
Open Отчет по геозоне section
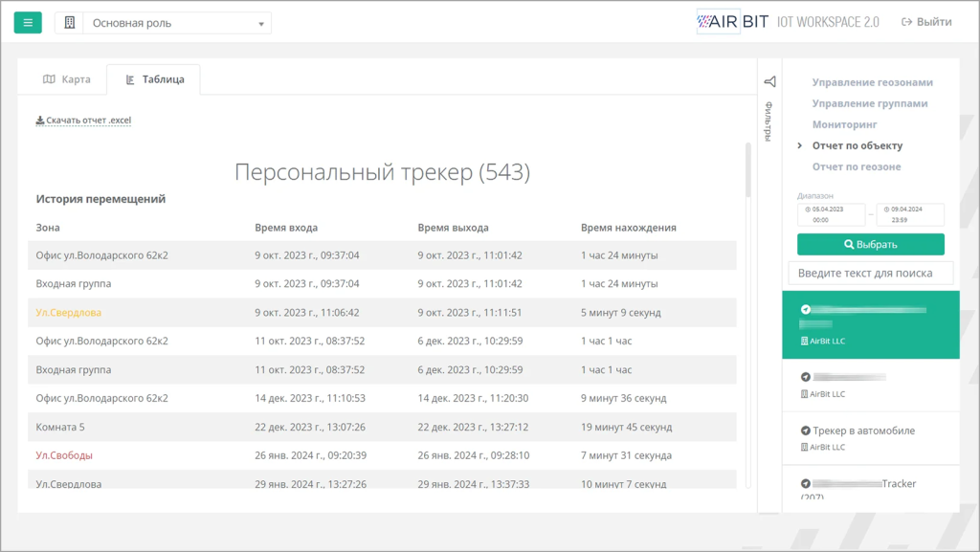pos(856,166)
